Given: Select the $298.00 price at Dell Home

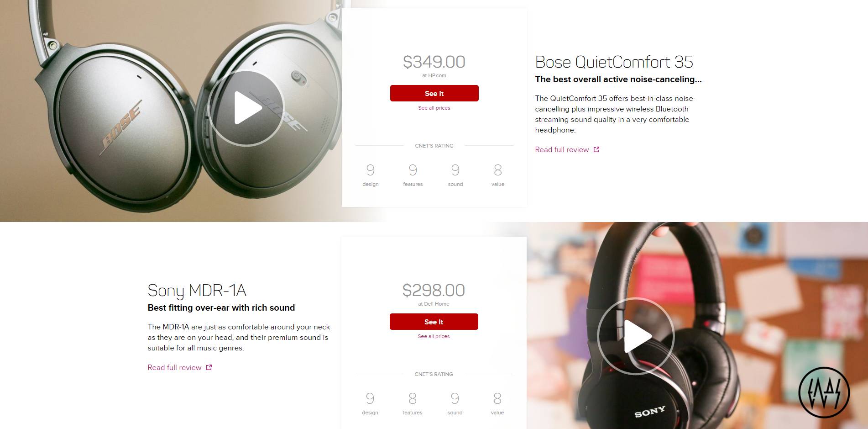Looking at the screenshot, I should [x=434, y=290].
